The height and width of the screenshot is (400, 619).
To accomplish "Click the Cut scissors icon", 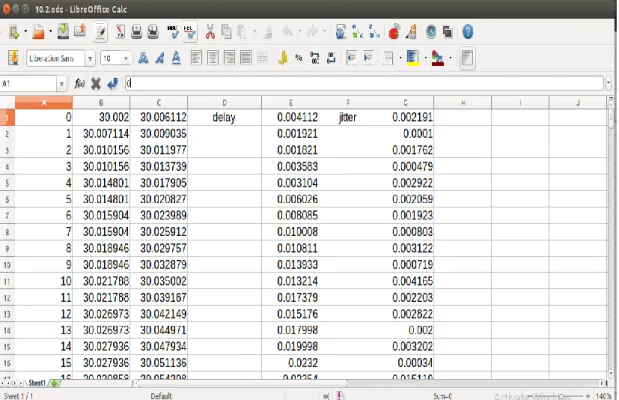I will (210, 32).
